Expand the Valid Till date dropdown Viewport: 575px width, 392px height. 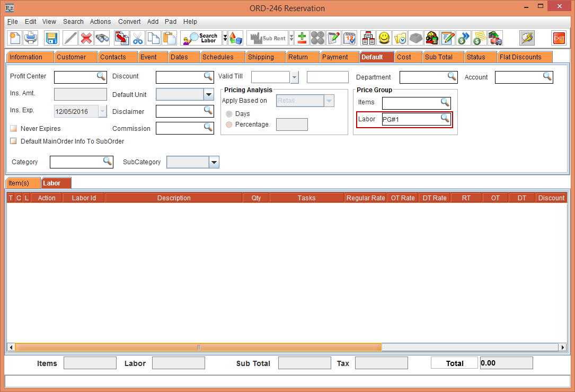click(294, 77)
